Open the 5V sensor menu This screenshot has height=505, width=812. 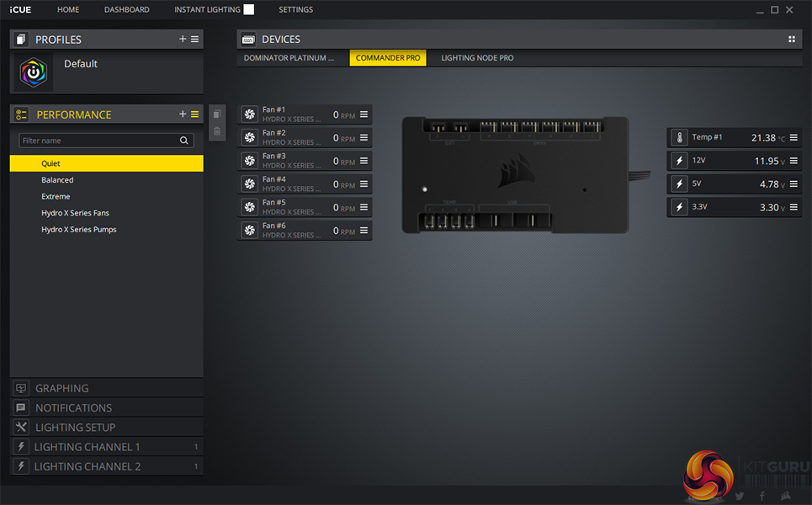(x=793, y=183)
